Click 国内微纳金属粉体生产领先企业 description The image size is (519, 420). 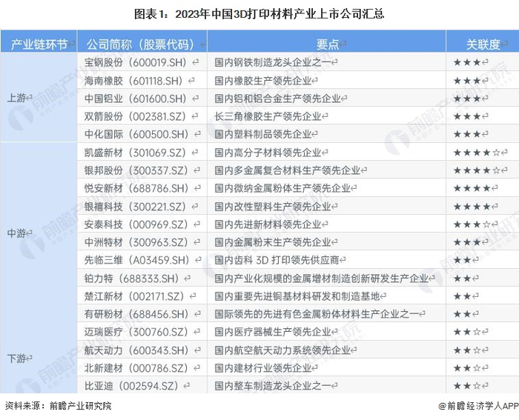[x=282, y=188]
